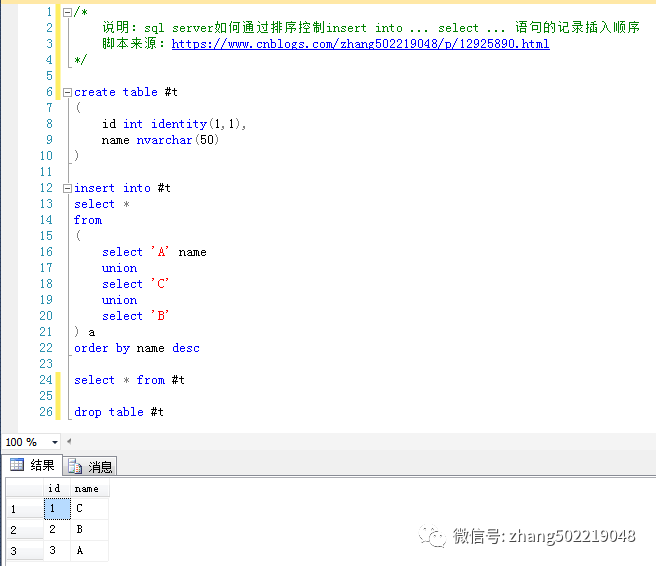Select result row header 2
This screenshot has height=566, width=656.
tap(25, 530)
